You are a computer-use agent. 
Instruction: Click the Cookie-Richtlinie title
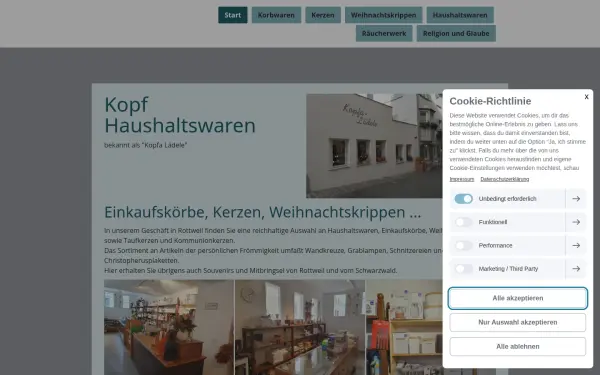[490, 101]
